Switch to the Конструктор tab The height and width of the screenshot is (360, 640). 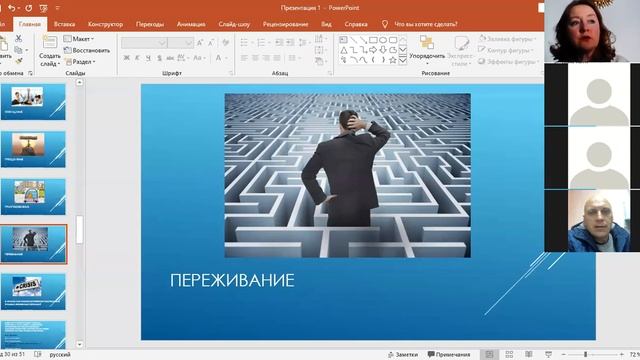click(105, 24)
